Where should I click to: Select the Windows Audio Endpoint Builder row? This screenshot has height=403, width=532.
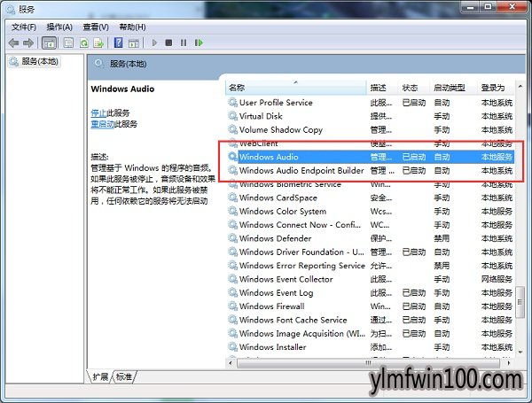click(x=371, y=170)
